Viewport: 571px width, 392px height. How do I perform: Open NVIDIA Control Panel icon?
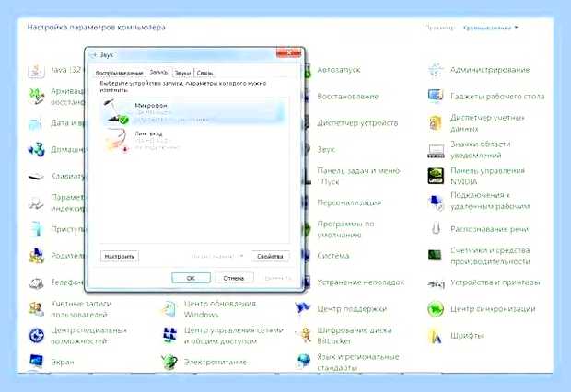[x=436, y=176]
